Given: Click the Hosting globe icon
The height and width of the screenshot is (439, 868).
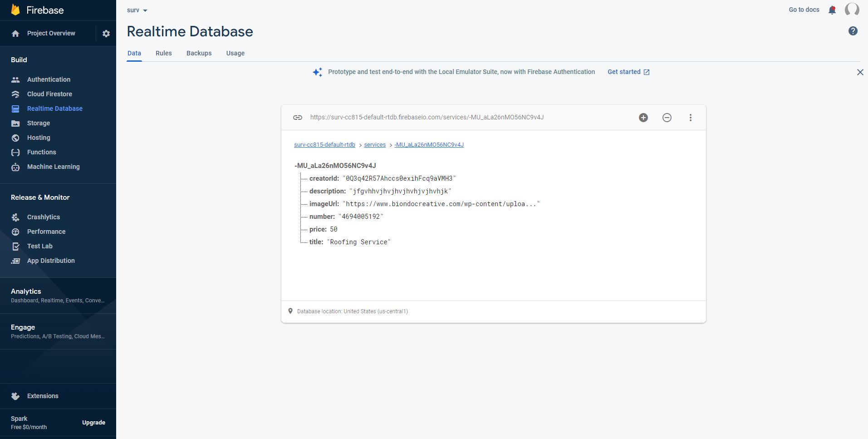Looking at the screenshot, I should click(x=15, y=138).
